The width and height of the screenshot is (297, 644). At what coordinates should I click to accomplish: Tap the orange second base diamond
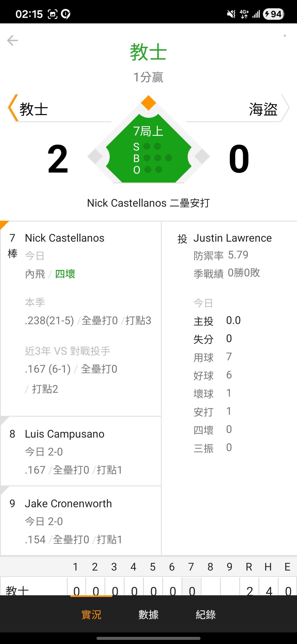(148, 103)
